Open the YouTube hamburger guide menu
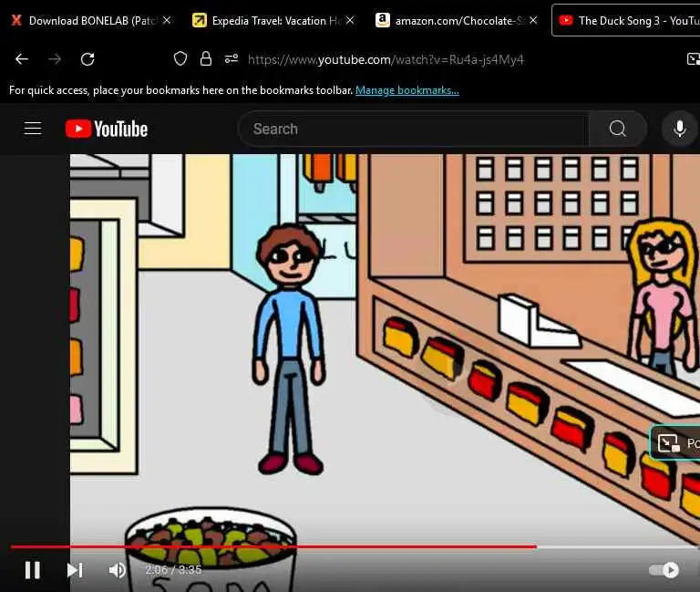The width and height of the screenshot is (700, 592). pyautogui.click(x=33, y=129)
